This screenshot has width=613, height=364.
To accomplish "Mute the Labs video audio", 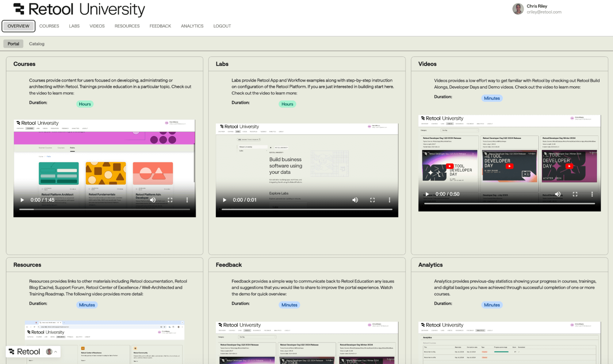I will (355, 200).
